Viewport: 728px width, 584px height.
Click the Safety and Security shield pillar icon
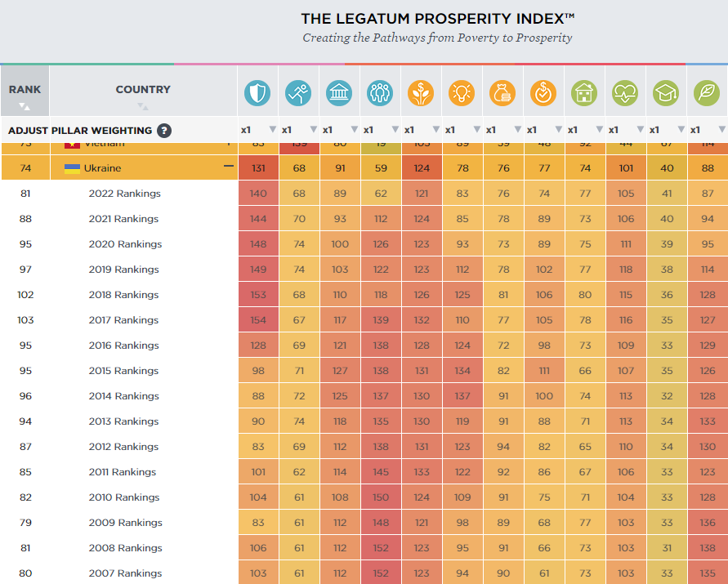click(x=257, y=93)
